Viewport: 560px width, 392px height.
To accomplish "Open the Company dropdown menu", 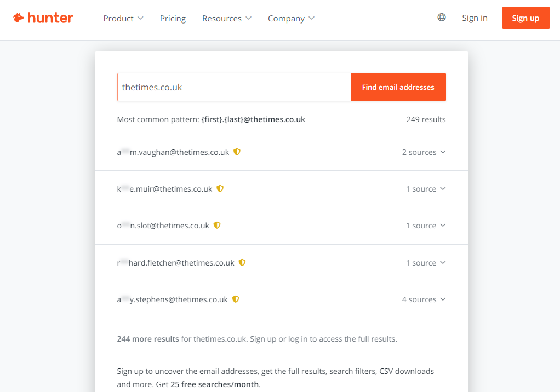I will coord(291,18).
